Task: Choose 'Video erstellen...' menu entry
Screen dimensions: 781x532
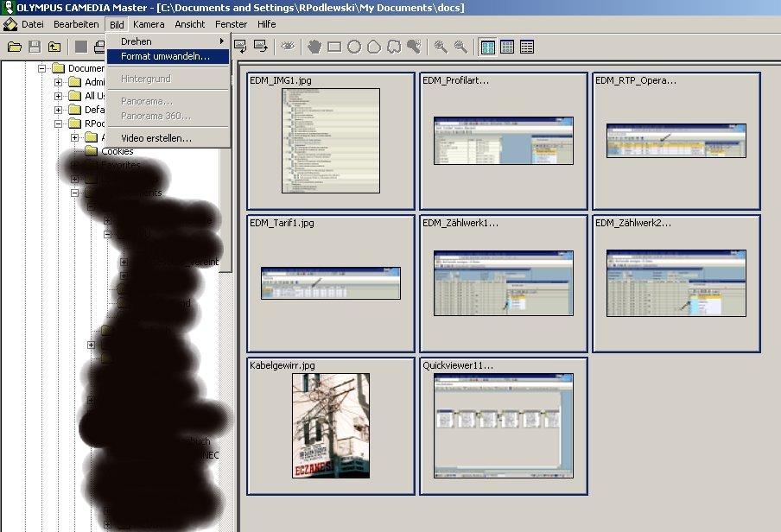Action: tap(156, 138)
